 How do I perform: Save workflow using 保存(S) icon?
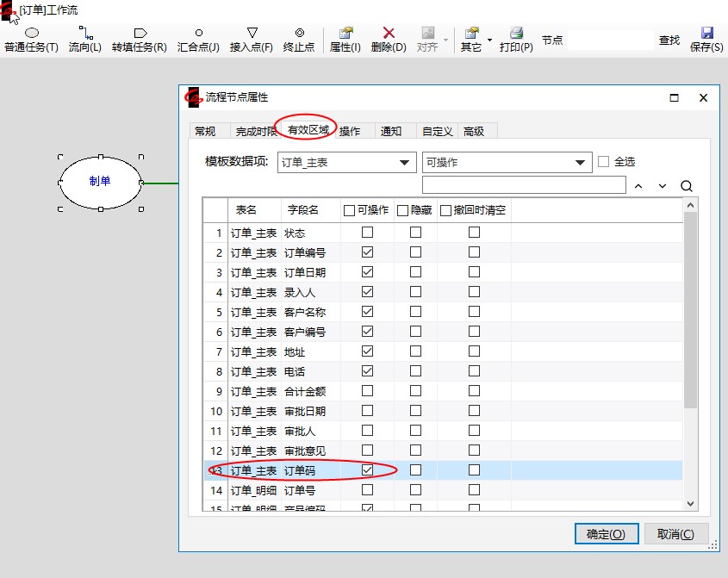706,40
